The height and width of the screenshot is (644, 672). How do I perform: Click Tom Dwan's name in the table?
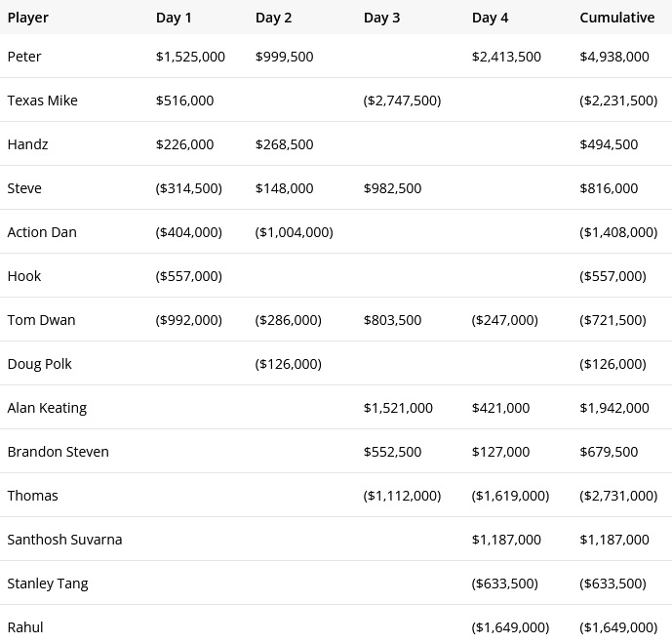[41, 320]
